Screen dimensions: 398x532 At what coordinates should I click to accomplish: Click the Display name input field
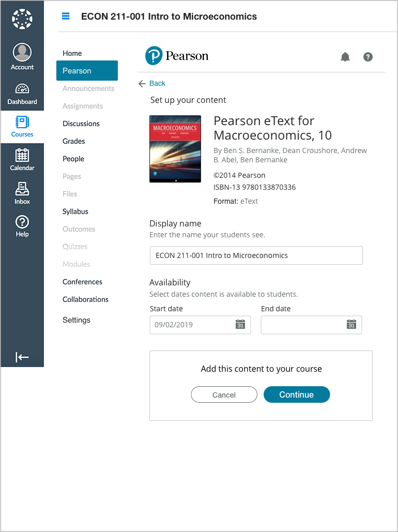256,255
